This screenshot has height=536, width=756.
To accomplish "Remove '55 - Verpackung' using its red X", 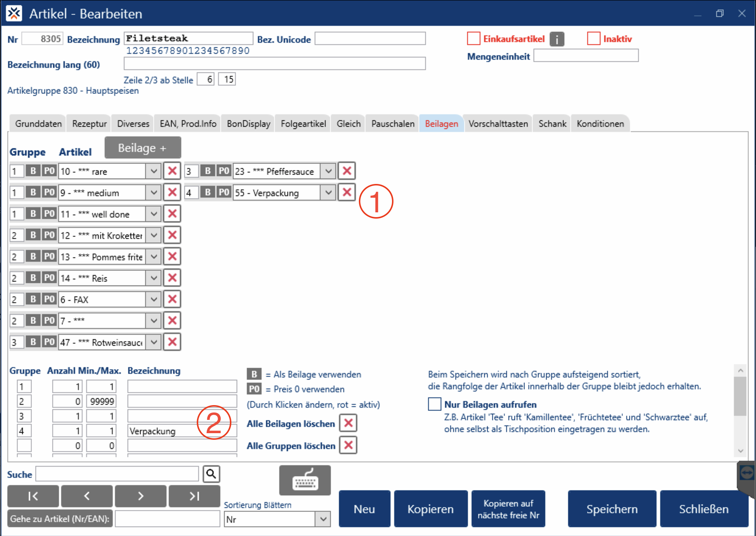I will pyautogui.click(x=346, y=192).
